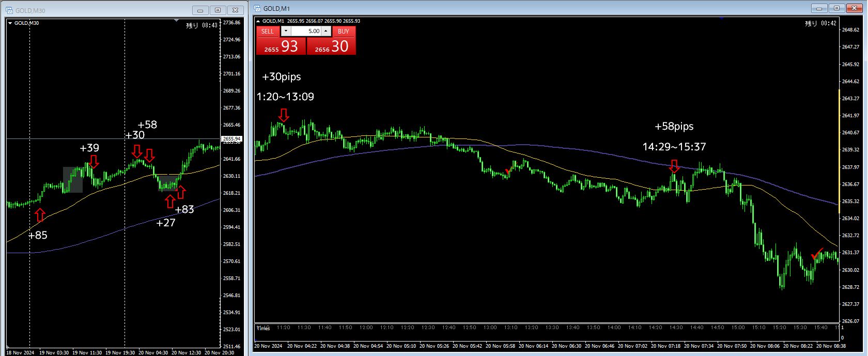
Task: Open the GOLD,M30 window system menu icon
Action: click(9, 10)
